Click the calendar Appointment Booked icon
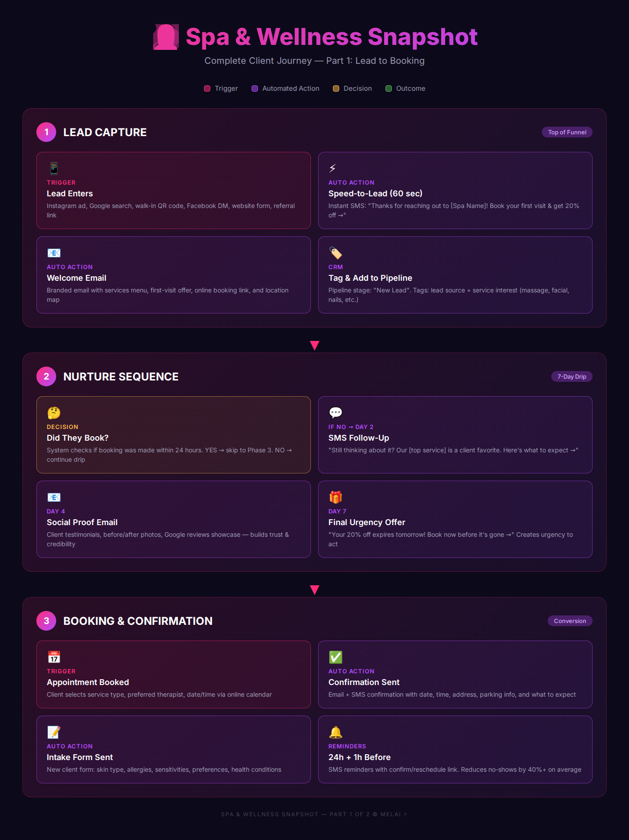The image size is (629, 840). click(x=54, y=657)
